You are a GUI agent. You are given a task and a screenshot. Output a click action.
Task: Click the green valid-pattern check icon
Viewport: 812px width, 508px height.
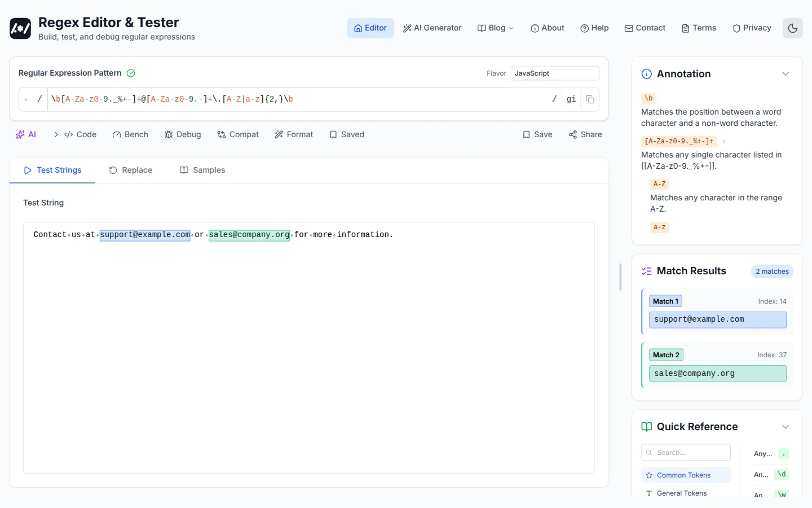point(131,73)
